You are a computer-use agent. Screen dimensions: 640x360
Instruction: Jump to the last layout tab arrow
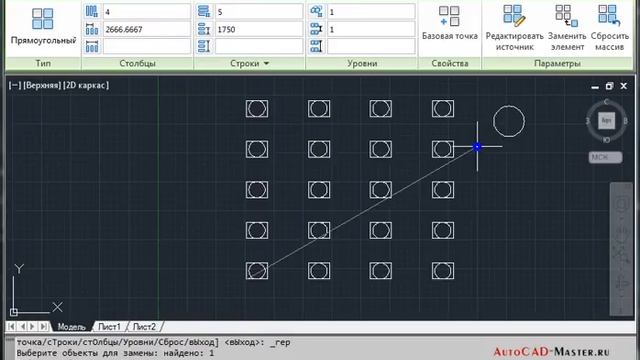(x=43, y=327)
